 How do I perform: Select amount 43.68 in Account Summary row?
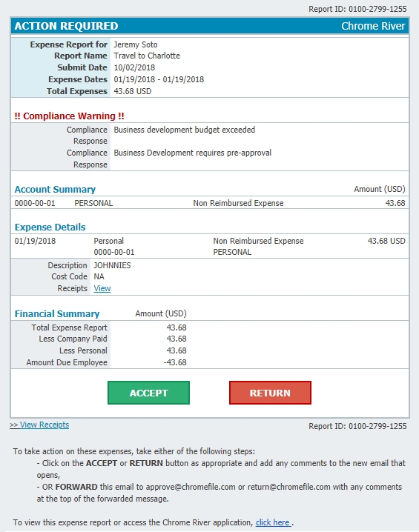click(x=395, y=203)
